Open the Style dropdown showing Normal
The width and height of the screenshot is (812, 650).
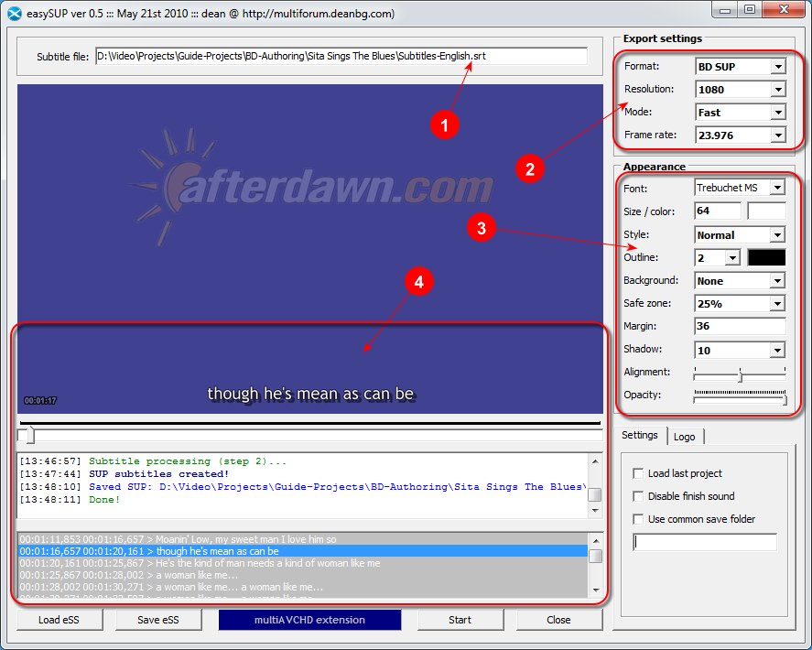(x=740, y=235)
